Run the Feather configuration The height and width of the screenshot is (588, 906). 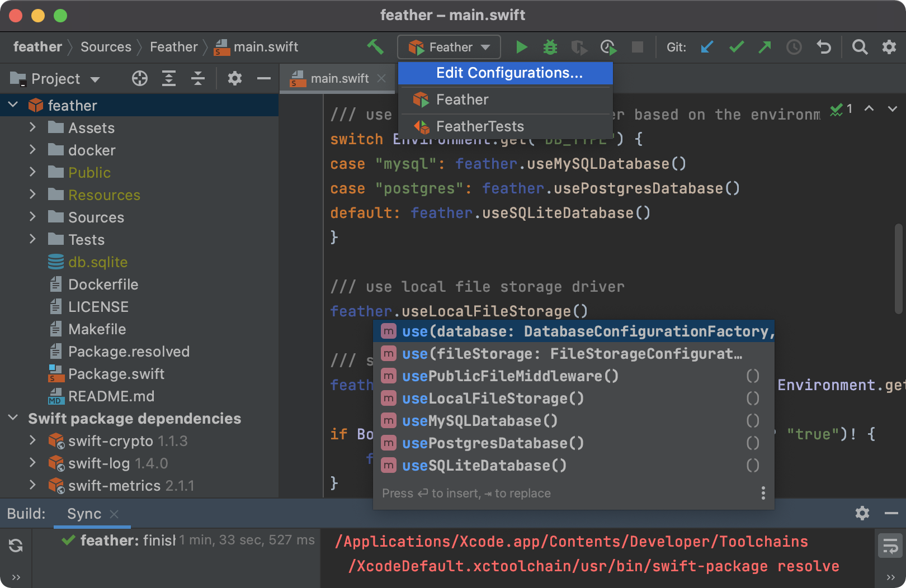(521, 47)
